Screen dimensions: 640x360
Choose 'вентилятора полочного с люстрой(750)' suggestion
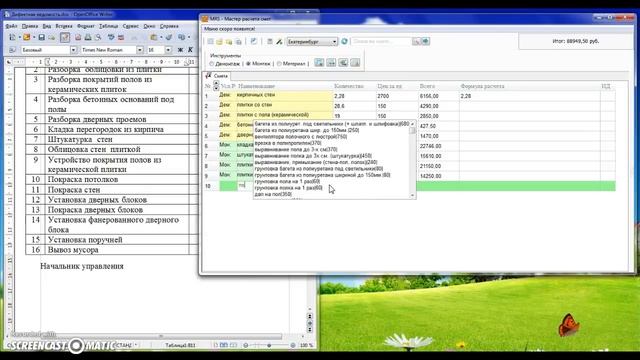[300, 137]
